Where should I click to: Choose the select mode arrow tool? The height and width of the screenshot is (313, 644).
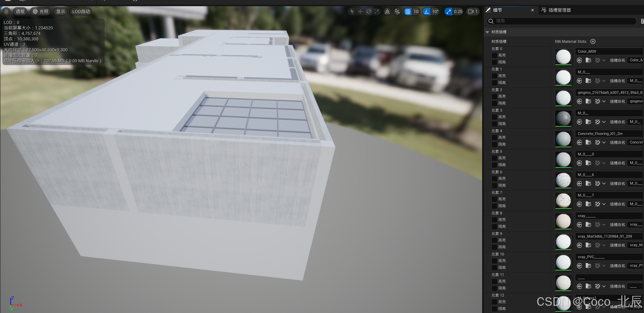pyautogui.click(x=352, y=11)
